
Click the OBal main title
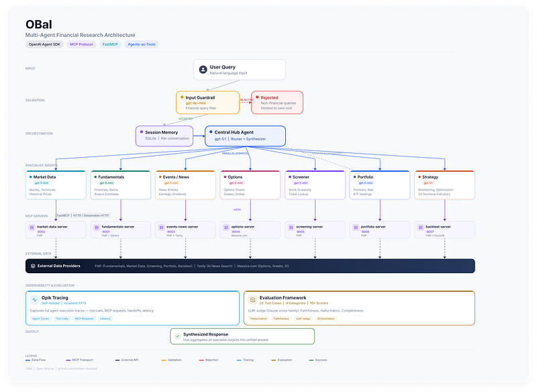[39, 25]
